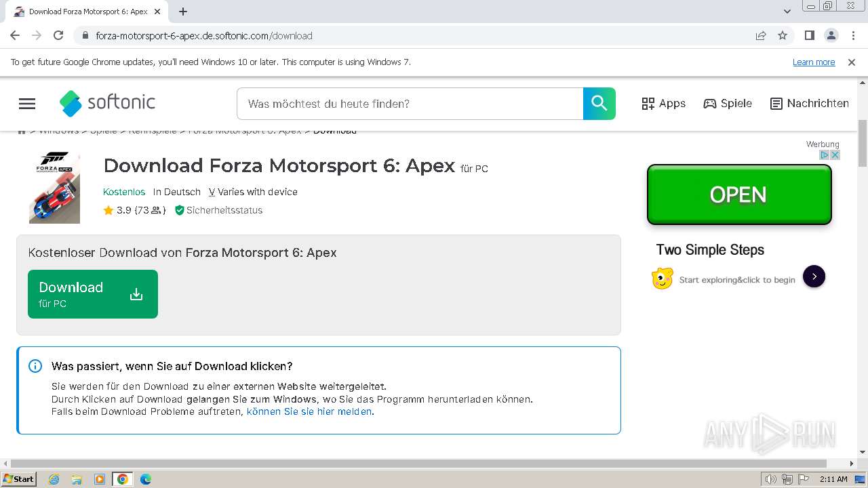
Task: Click the green Download für PC button
Action: [x=93, y=294]
